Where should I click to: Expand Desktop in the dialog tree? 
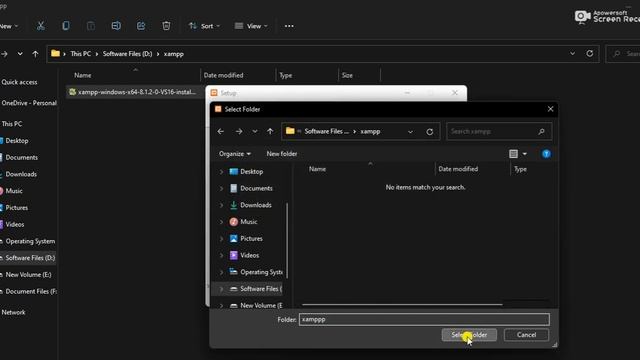coord(222,172)
